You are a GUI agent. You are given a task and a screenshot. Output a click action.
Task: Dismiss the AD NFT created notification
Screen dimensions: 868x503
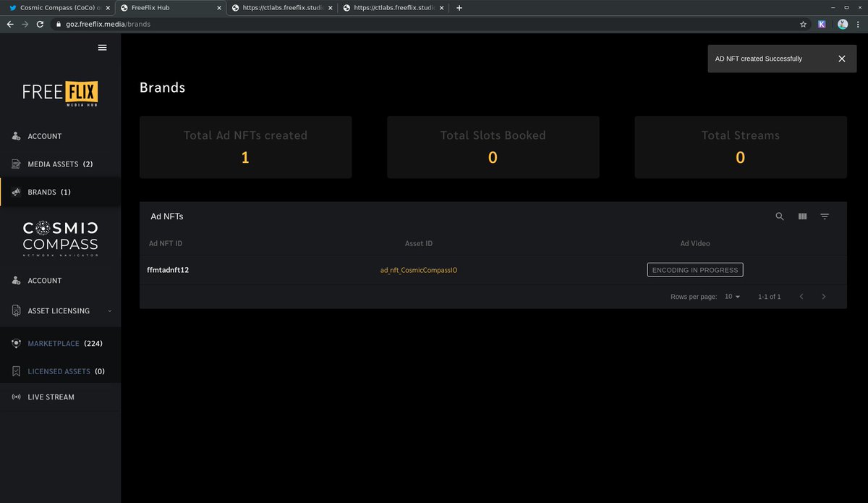[x=842, y=59]
